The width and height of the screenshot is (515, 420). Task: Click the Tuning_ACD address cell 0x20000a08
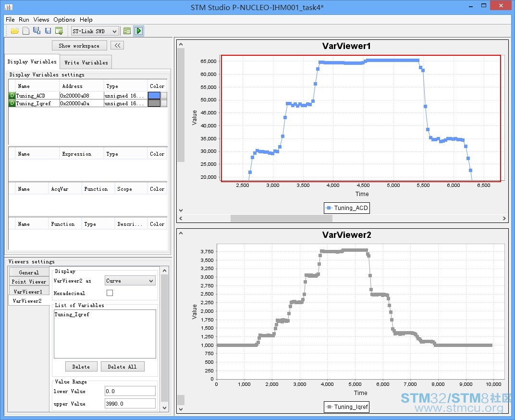82,96
